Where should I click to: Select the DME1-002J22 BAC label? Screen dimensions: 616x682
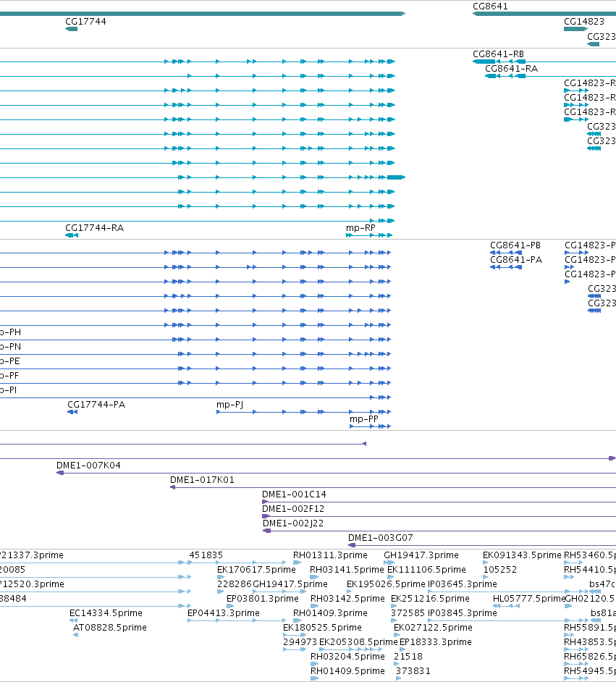coord(293,523)
